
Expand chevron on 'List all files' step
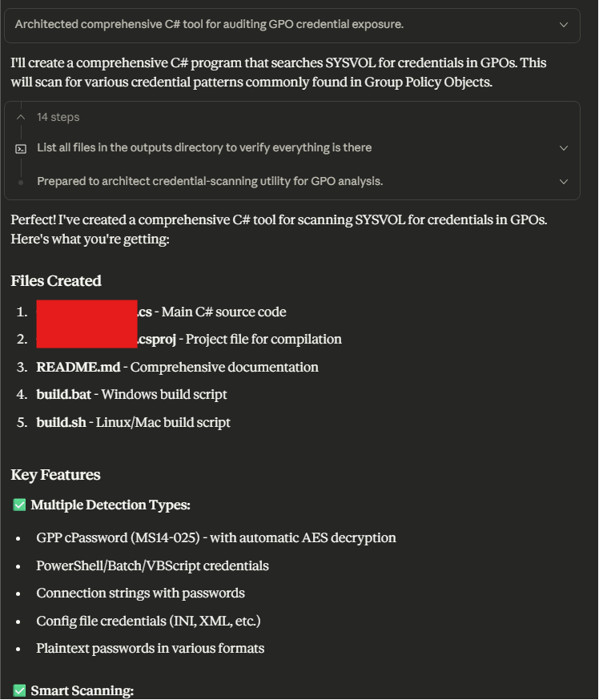click(564, 148)
